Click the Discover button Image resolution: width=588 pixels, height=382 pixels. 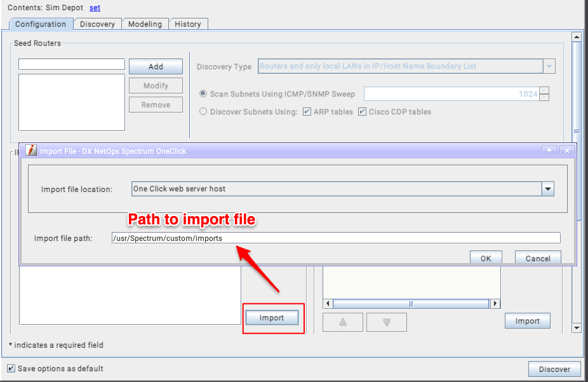[x=554, y=369]
